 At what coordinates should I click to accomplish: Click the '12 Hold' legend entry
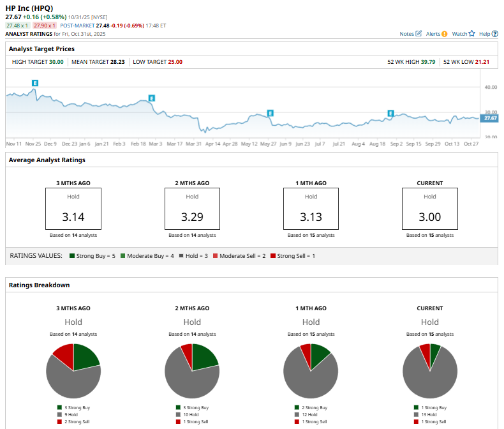coord(306,414)
